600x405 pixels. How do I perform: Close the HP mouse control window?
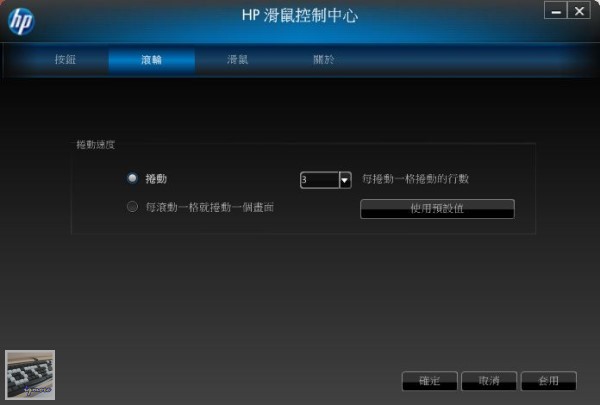point(579,10)
